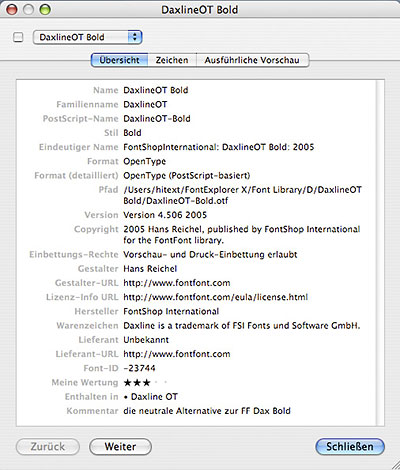This screenshot has width=400, height=470.
Task: Set rating to the first star
Action: [x=127, y=383]
